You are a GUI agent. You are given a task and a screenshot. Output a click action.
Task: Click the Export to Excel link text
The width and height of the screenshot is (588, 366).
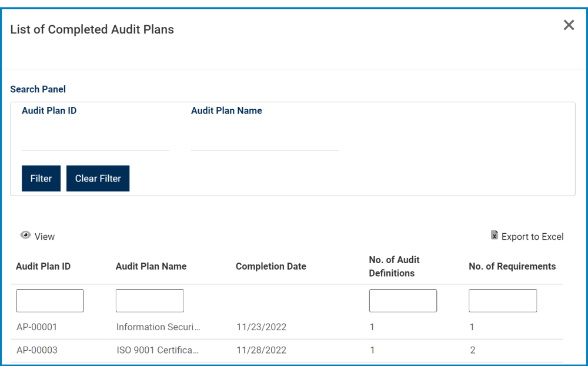[x=531, y=236]
